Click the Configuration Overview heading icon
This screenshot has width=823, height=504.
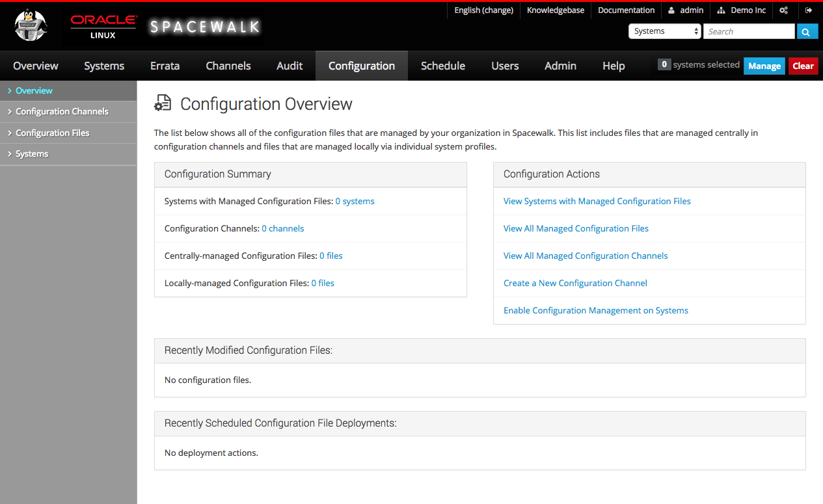163,103
